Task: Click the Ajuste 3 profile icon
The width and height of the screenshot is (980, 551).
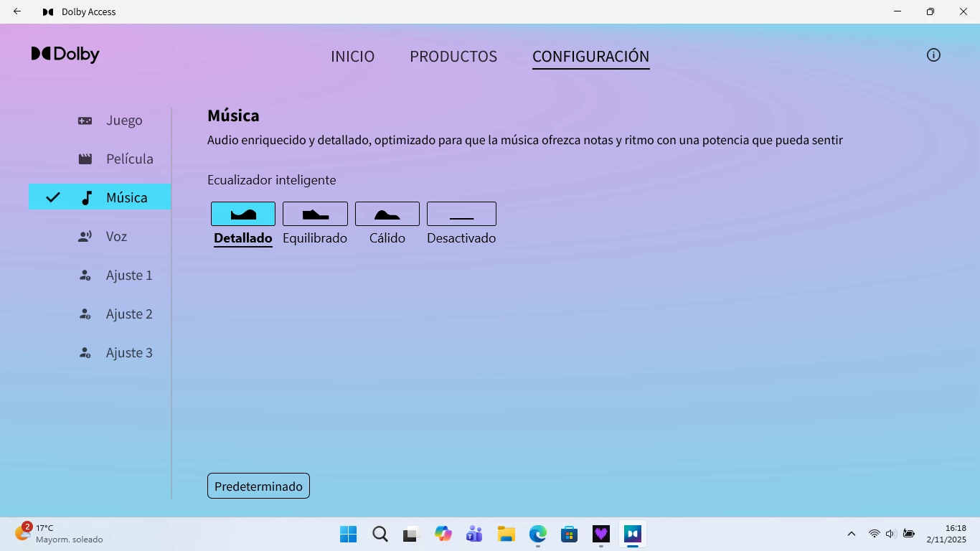Action: pyautogui.click(x=85, y=353)
